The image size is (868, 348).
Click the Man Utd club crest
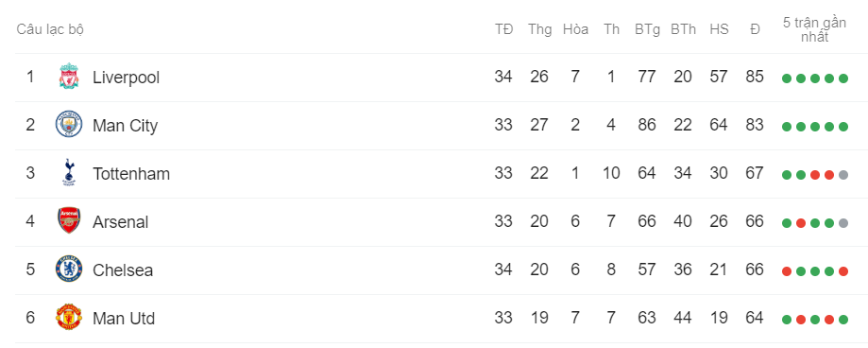[69, 318]
